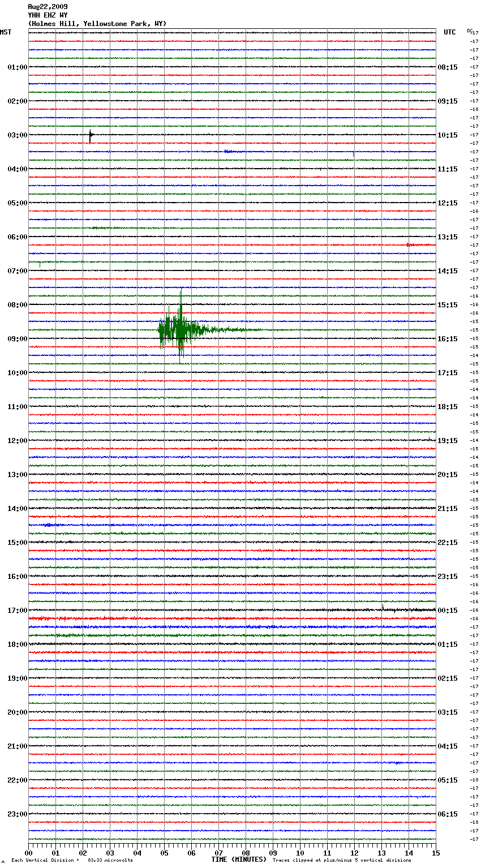Click the 14 minute axis tick label
481x868 pixels.
coord(409,853)
